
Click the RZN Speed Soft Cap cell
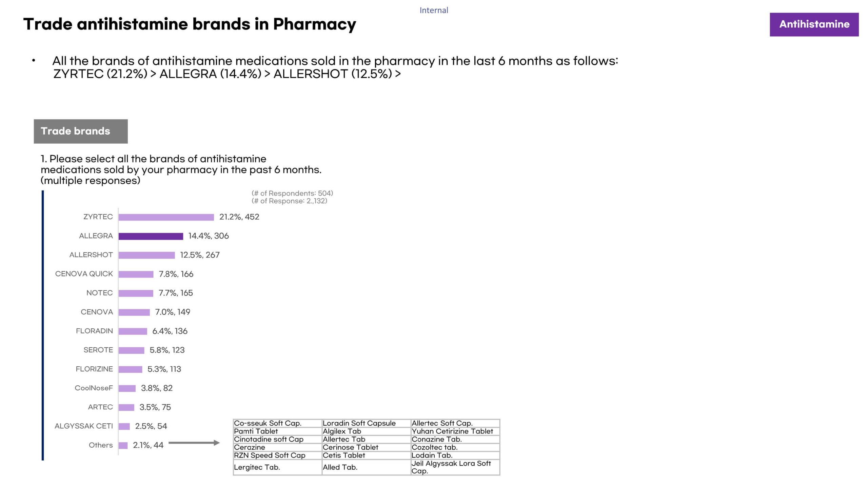[270, 455]
